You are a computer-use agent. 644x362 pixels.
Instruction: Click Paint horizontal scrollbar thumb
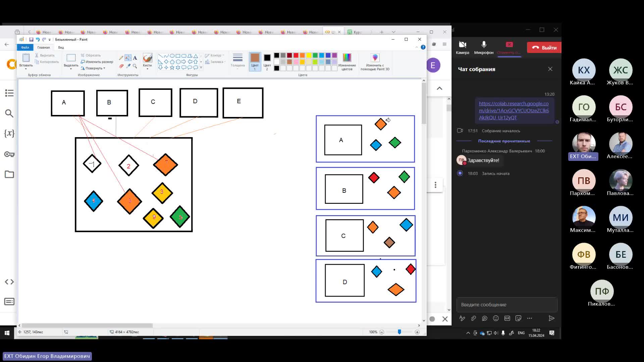coord(87,325)
